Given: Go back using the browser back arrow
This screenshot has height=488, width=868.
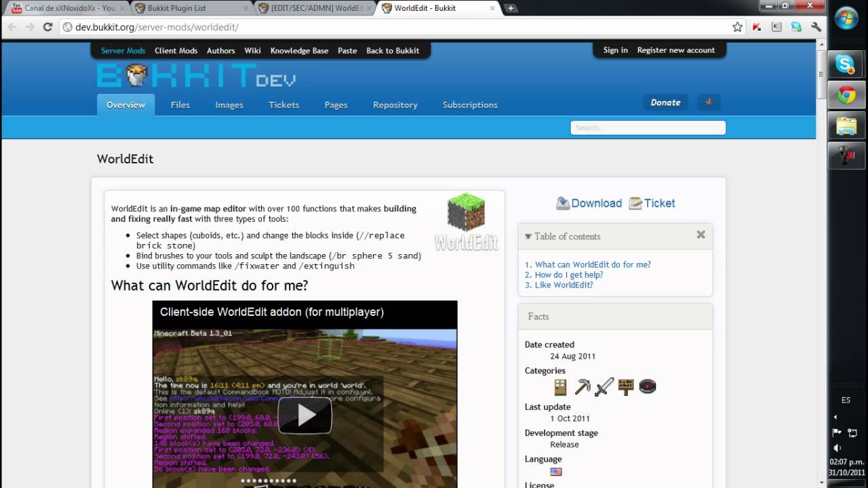Looking at the screenshot, I should 12,27.
